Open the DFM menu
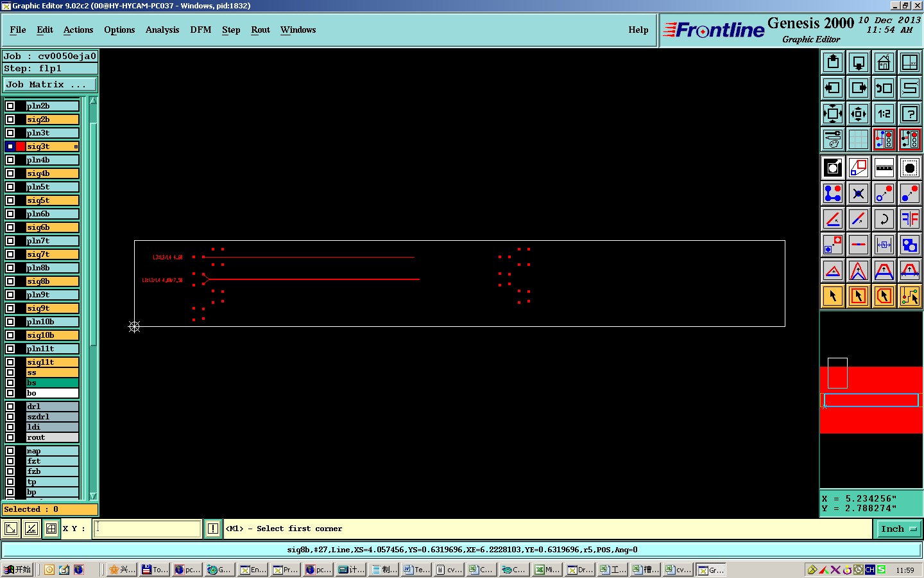Screen dimensions: 924x578 point(201,30)
